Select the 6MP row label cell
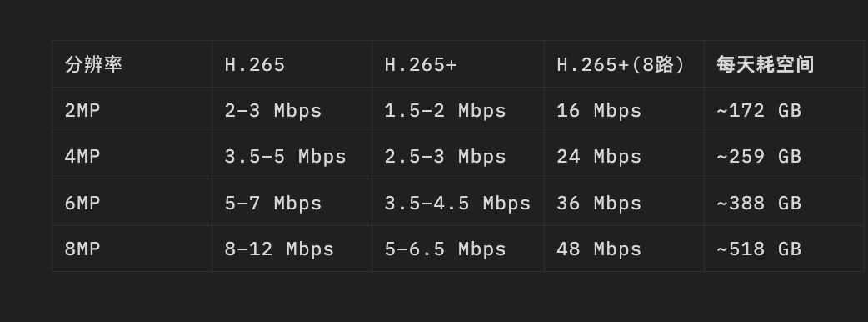The image size is (868, 322). (x=132, y=202)
